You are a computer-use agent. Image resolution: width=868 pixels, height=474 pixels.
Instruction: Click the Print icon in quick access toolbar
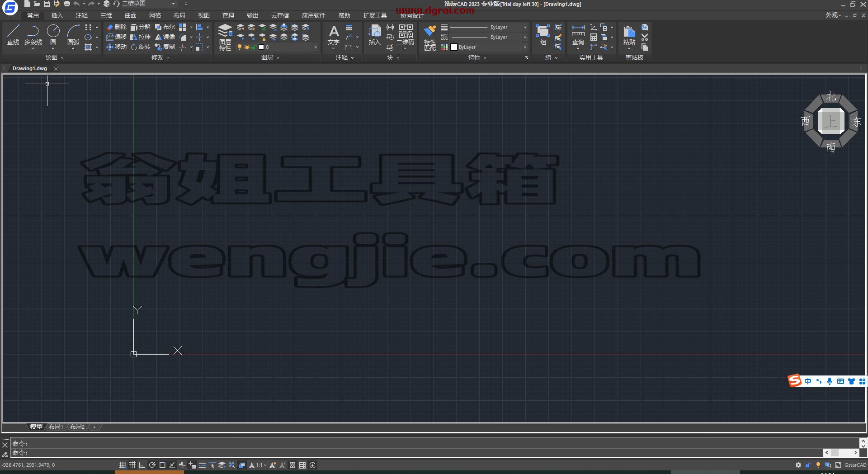tap(67, 4)
